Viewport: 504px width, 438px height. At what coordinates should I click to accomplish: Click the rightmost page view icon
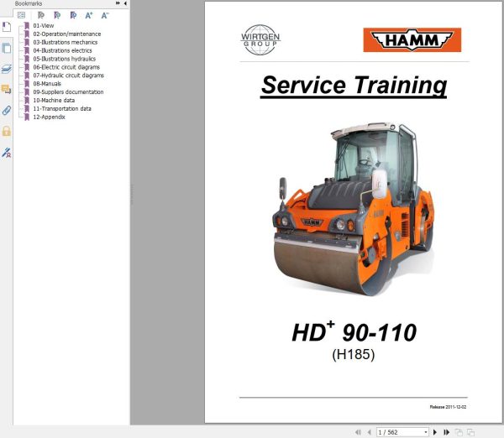click(470, 432)
